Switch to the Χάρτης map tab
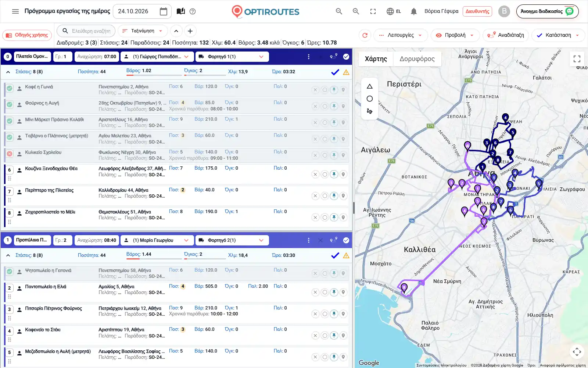Viewport: 588px width, 368px height. pos(376,59)
